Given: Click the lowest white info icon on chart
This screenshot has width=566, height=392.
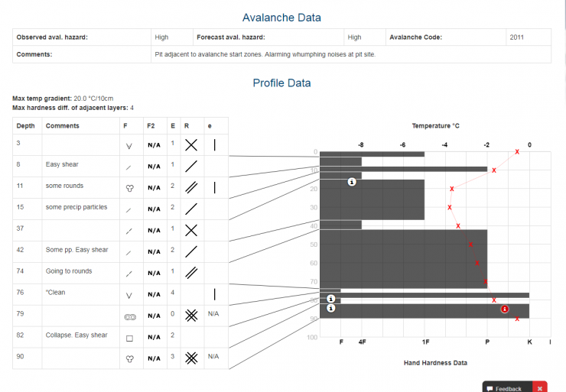Looking at the screenshot, I should [x=330, y=309].
